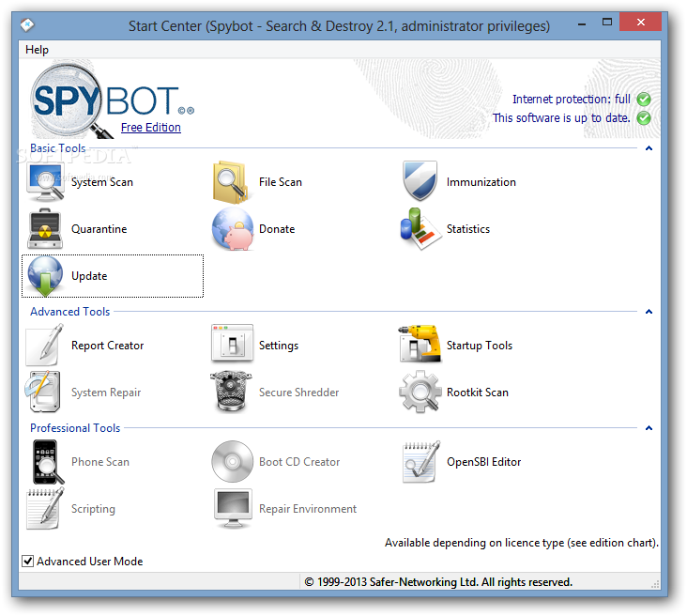The width and height of the screenshot is (687, 616).
Task: Collapse the Advanced Tools section
Action: click(649, 312)
